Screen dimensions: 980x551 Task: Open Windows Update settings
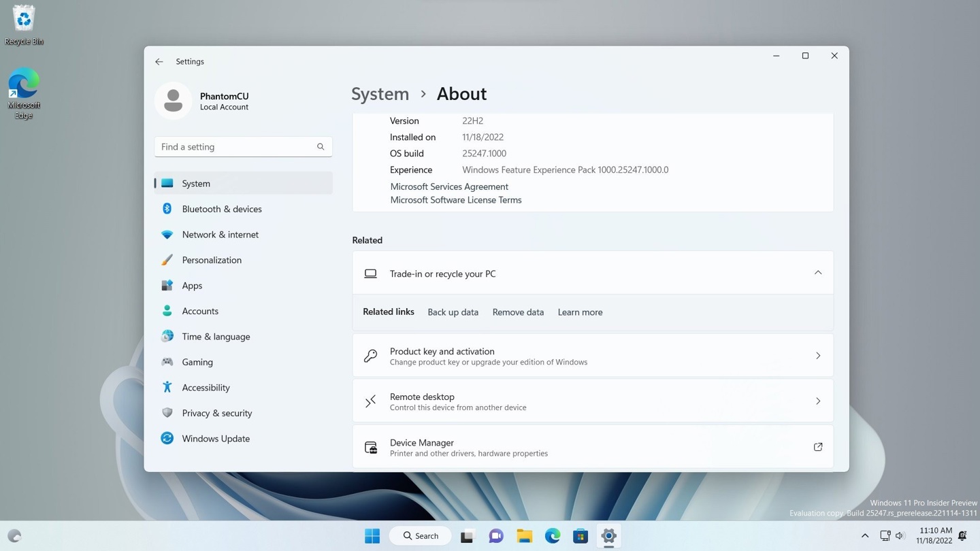click(215, 438)
